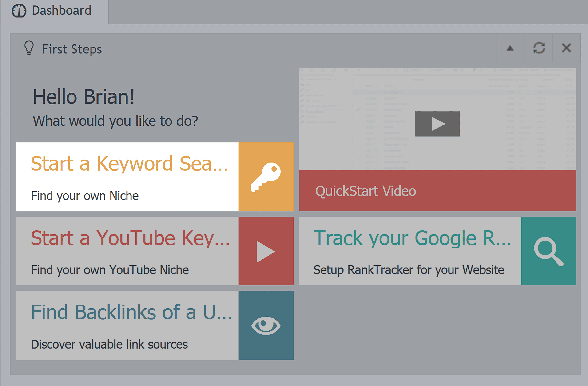
Task: Click Track your Google Rankings title
Action: pos(412,238)
